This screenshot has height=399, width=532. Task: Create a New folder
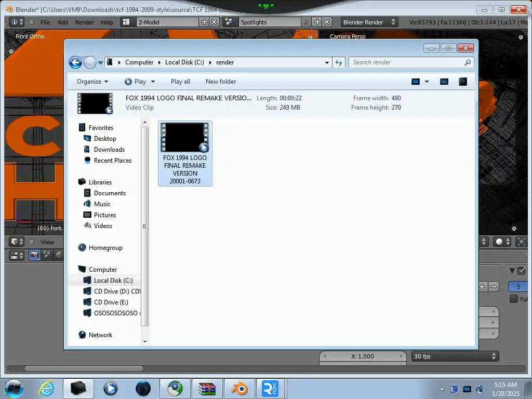(220, 82)
